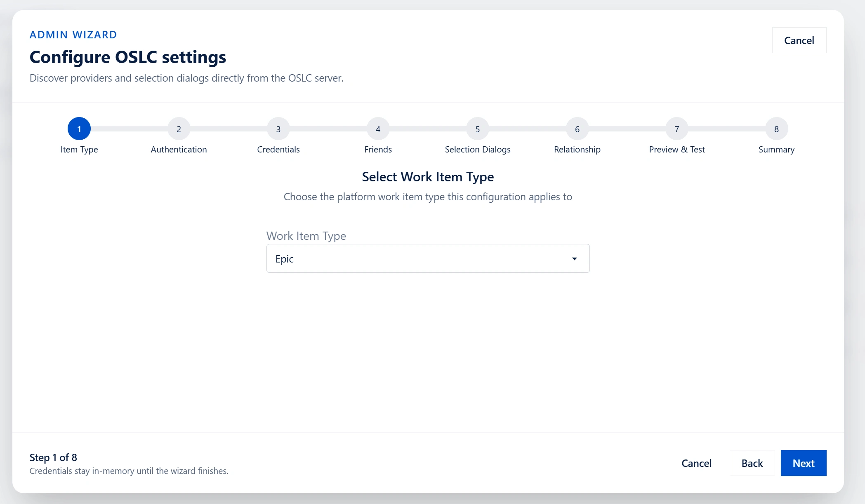Viewport: 865px width, 504px height.
Task: Click the Preview & Test step label
Action: pyautogui.click(x=677, y=150)
